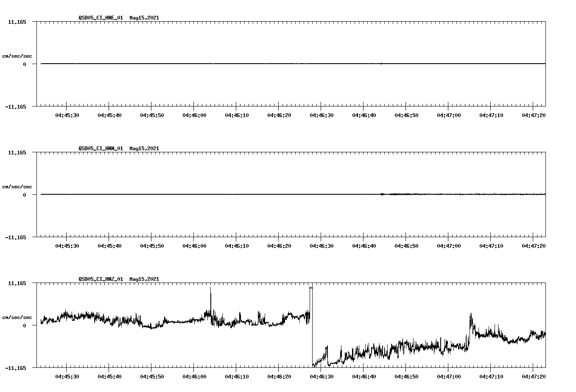
Task: Click the 0 axis value on HNE plot
Action: point(25,64)
